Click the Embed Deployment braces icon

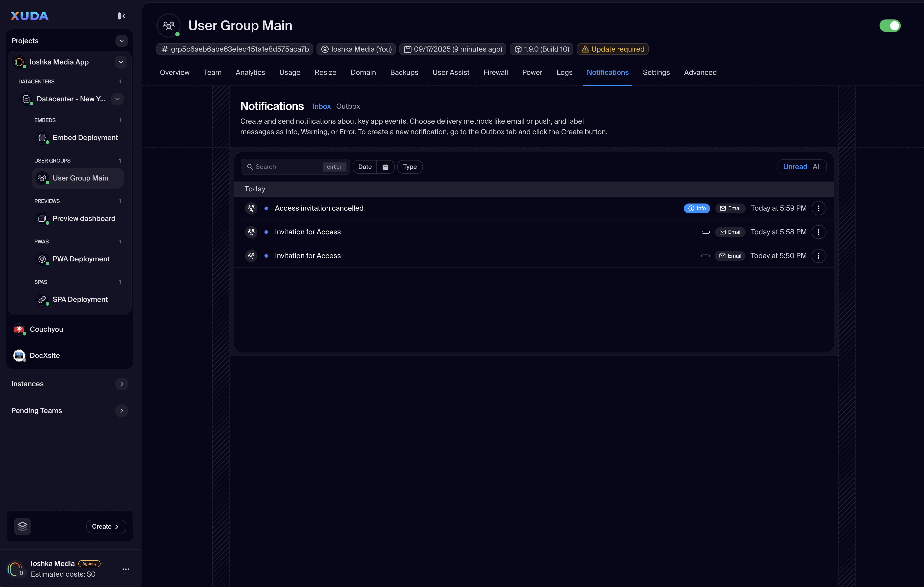42,138
